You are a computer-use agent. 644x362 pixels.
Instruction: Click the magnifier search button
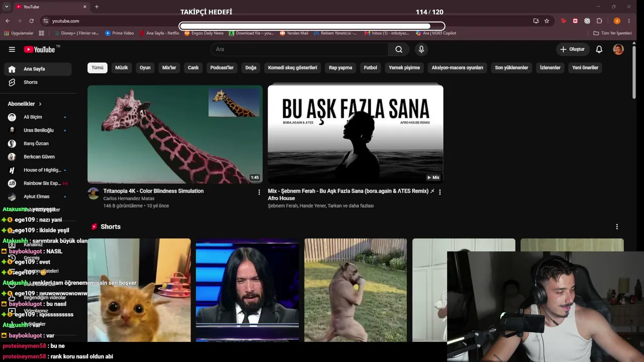[x=398, y=49]
